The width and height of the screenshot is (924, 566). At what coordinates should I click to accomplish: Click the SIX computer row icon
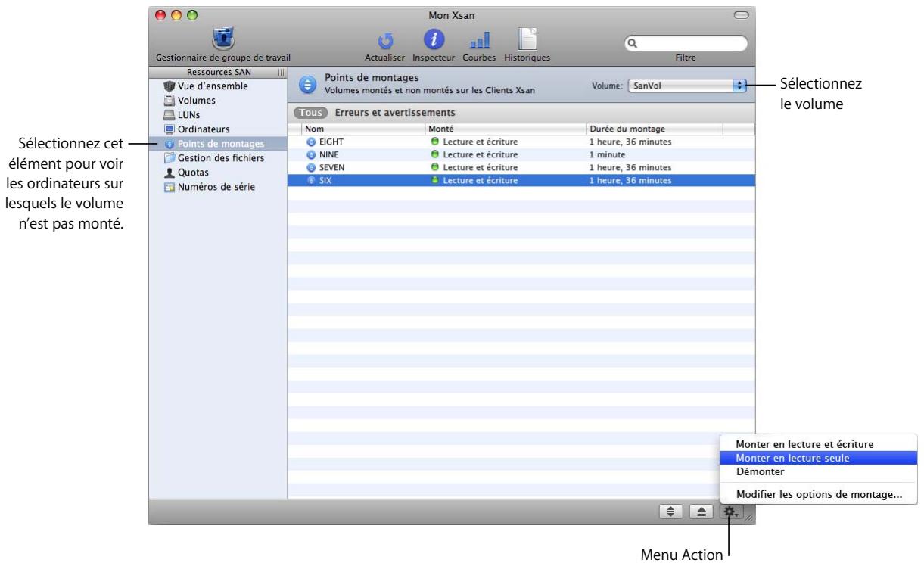[x=310, y=180]
